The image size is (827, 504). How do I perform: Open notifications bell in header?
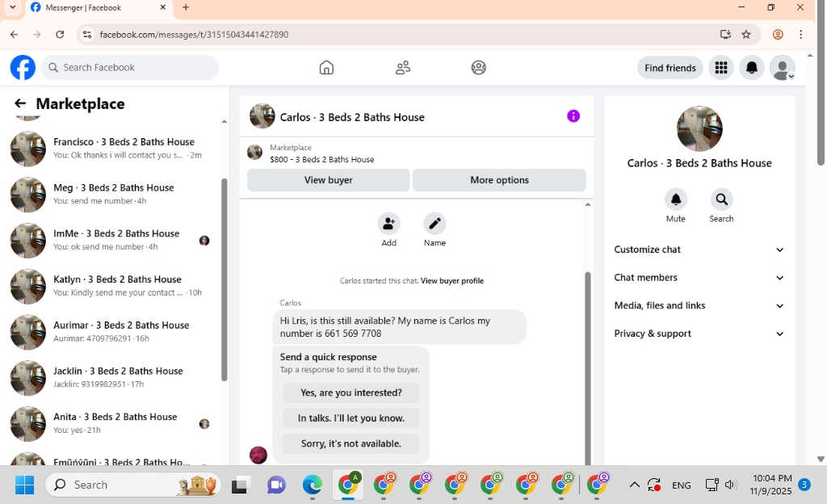(752, 68)
